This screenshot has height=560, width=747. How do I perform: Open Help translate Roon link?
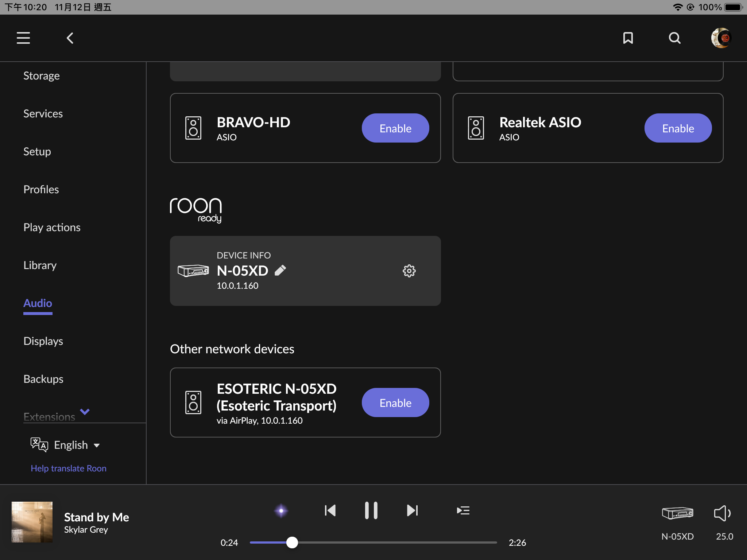tap(69, 468)
